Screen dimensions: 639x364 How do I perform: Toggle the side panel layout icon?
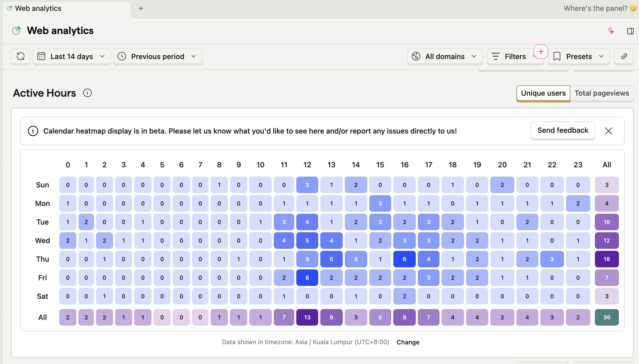[x=630, y=31]
